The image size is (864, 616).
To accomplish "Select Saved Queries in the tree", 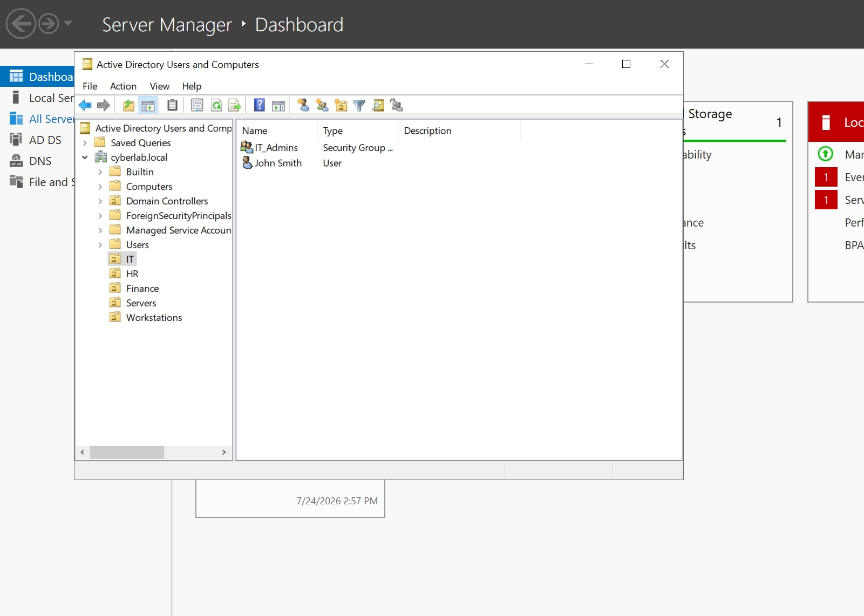I will tap(141, 143).
